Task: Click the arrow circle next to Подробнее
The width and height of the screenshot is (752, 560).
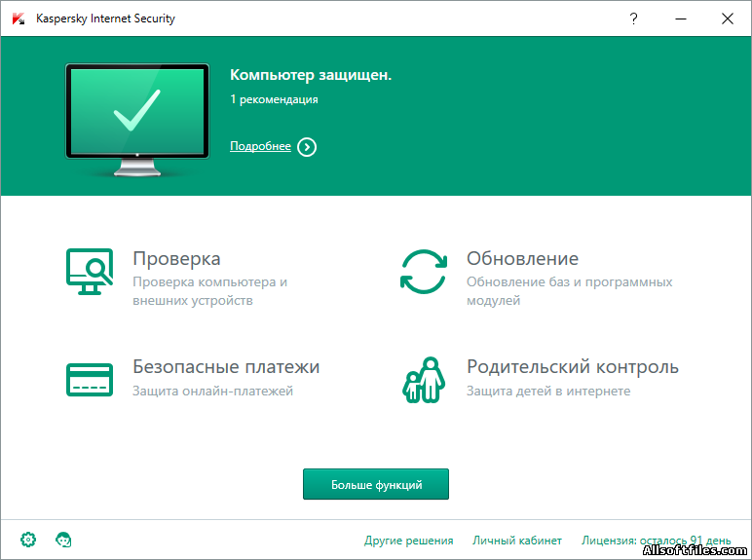Action: tap(307, 147)
